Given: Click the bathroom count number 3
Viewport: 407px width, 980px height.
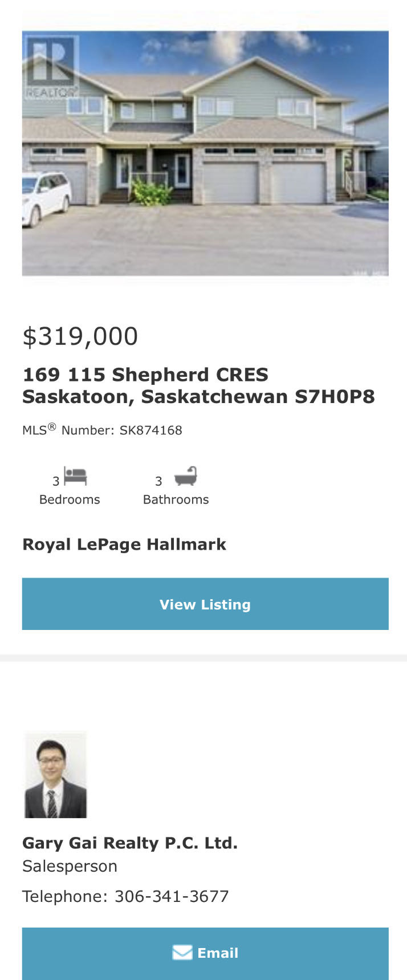Looking at the screenshot, I should coord(158,481).
